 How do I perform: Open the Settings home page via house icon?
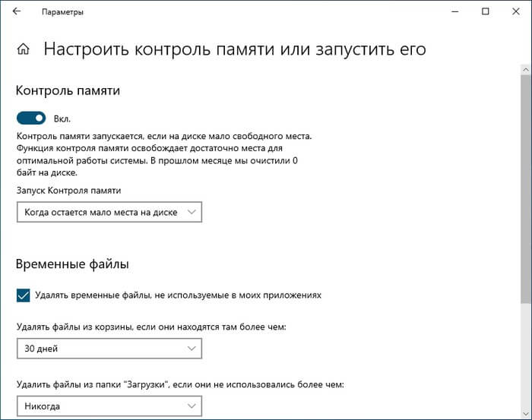(24, 50)
